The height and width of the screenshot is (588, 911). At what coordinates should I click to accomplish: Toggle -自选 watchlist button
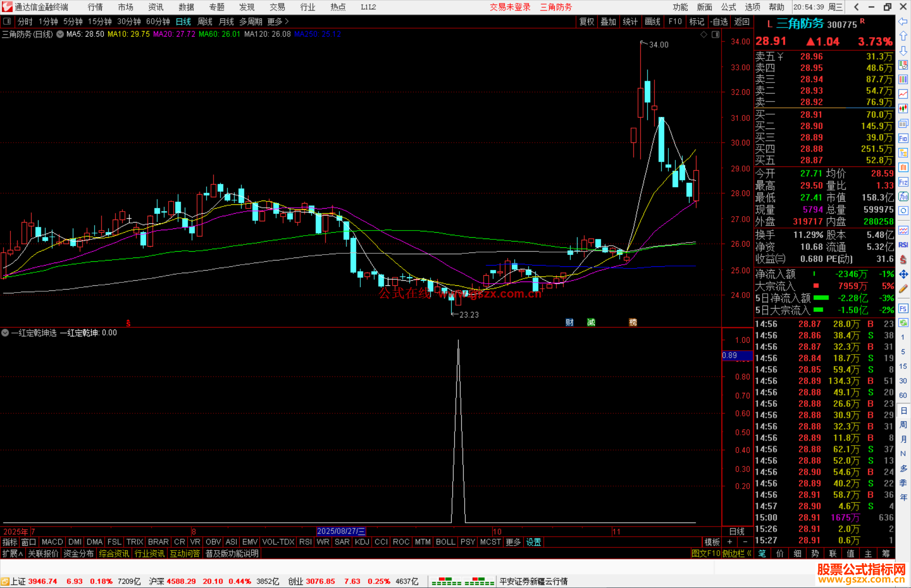tap(719, 21)
